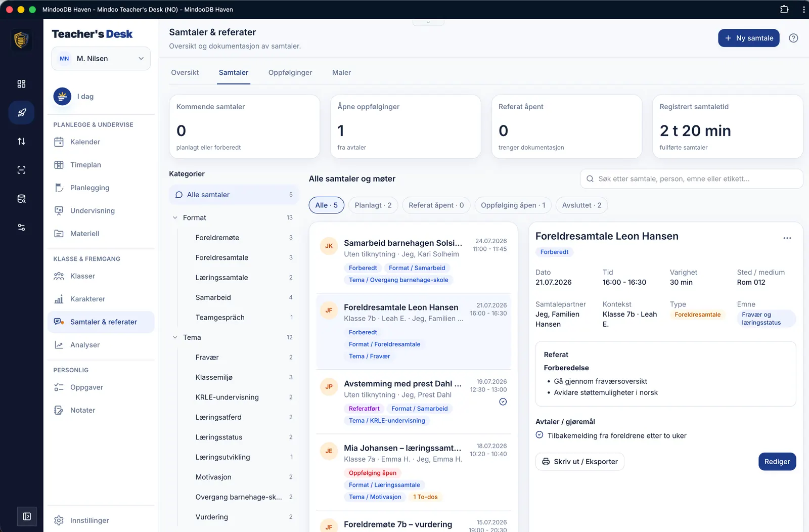Click the Åpne oppfølginger stat card
The width and height of the screenshot is (809, 532).
[406, 126]
